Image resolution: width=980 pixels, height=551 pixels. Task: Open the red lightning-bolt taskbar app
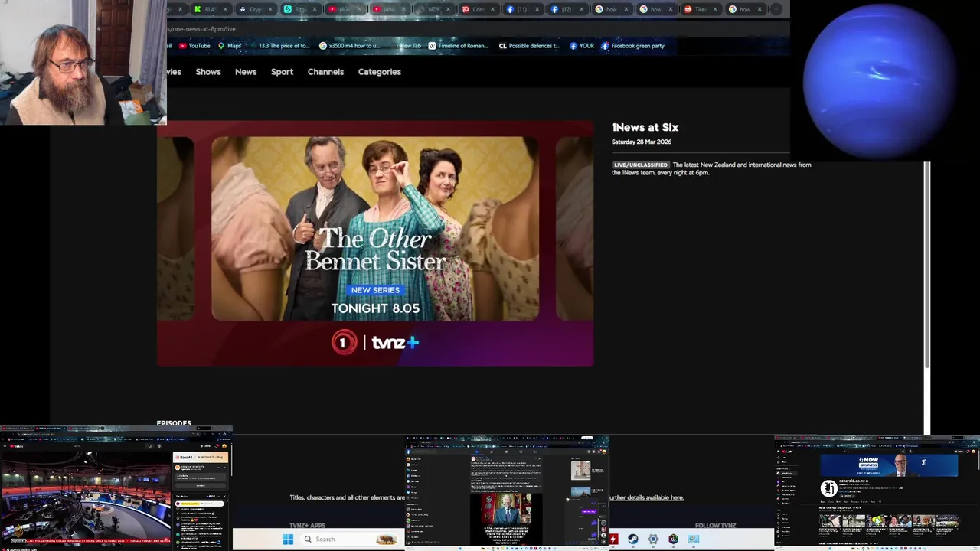(613, 540)
